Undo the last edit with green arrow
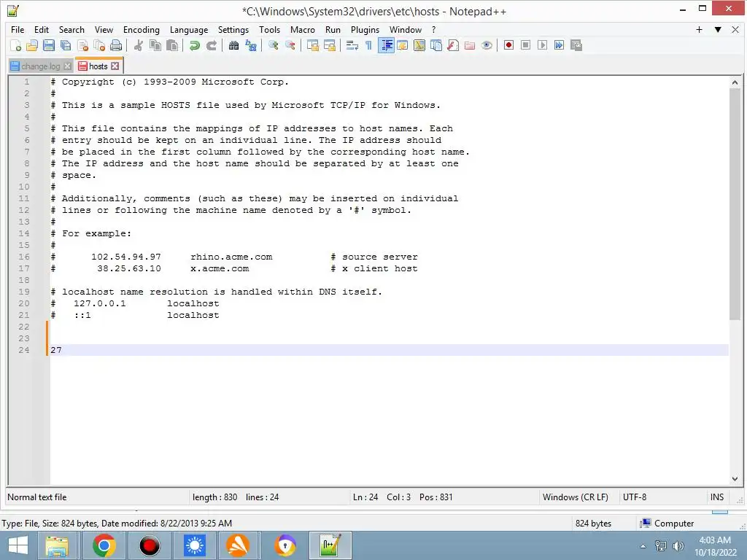The width and height of the screenshot is (747, 560). [194, 45]
